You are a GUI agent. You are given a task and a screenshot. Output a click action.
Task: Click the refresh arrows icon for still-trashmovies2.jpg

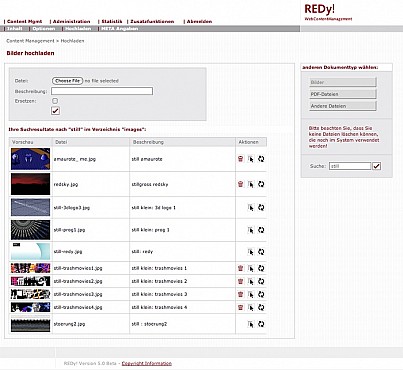pyautogui.click(x=261, y=281)
